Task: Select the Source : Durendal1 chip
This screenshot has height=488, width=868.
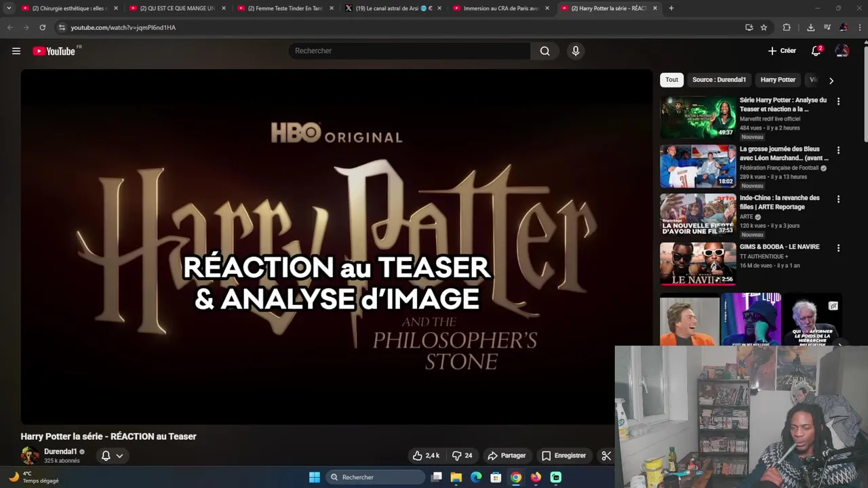Action: point(719,80)
